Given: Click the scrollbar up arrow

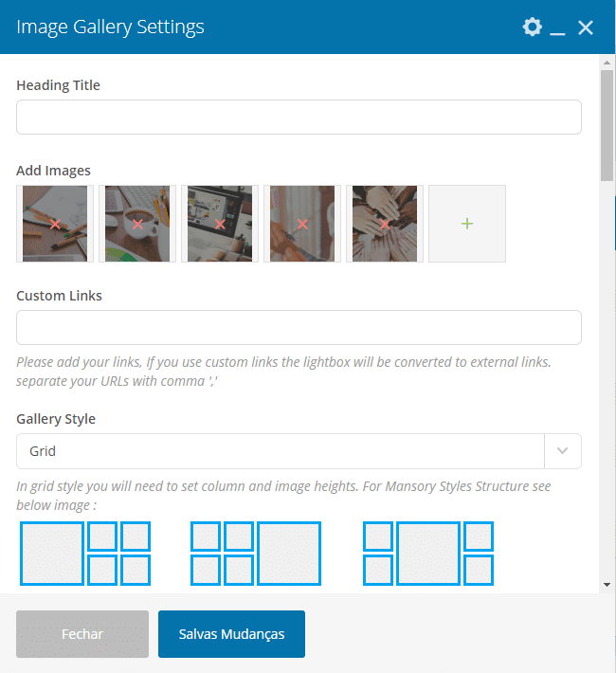Looking at the screenshot, I should 607,63.
